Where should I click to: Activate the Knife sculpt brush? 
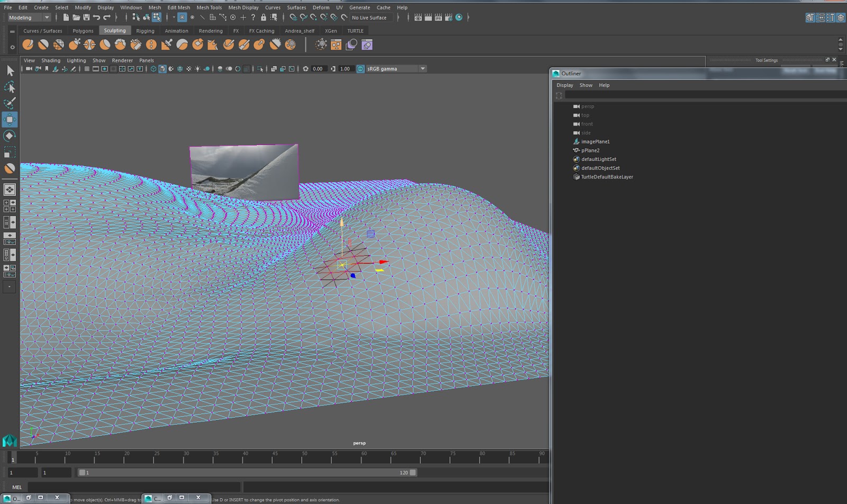click(229, 44)
